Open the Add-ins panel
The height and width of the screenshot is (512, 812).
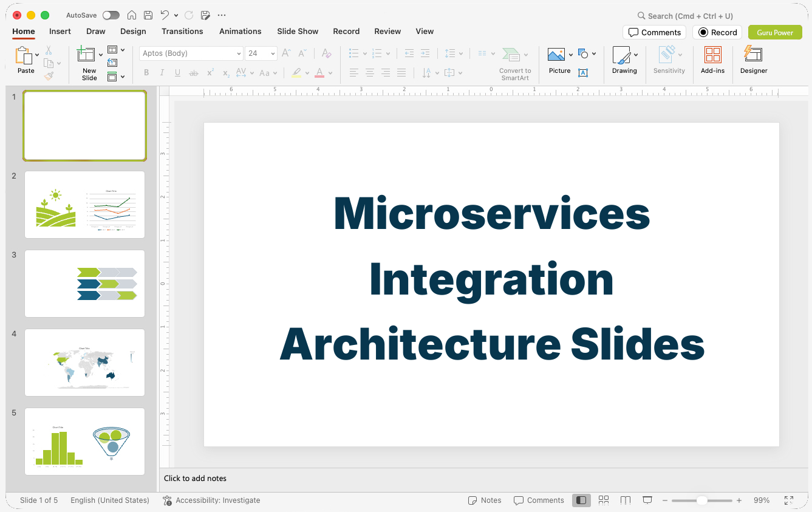click(712, 60)
